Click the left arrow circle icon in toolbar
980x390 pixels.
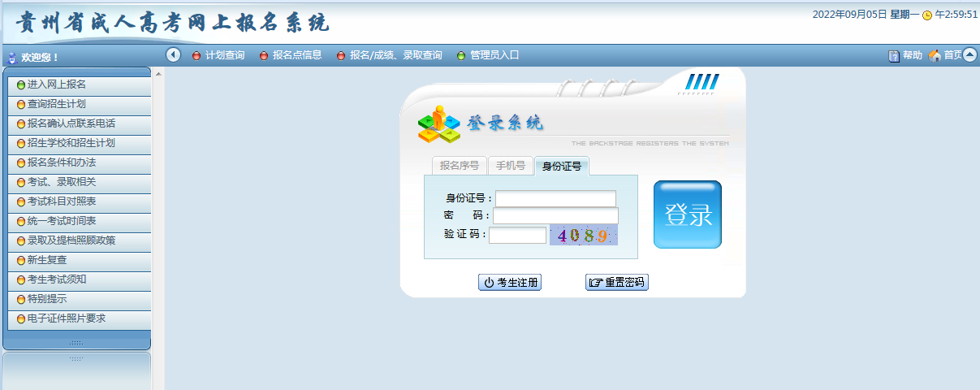pos(173,54)
